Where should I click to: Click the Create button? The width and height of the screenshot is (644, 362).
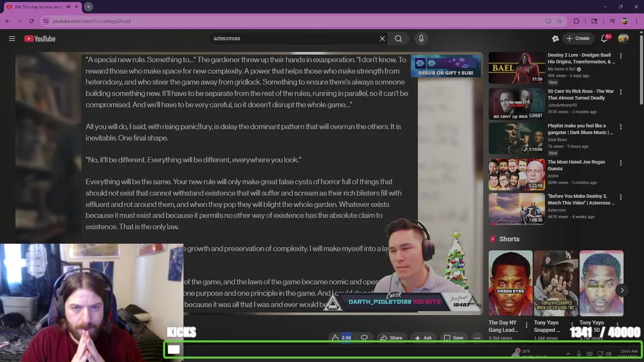coord(578,39)
